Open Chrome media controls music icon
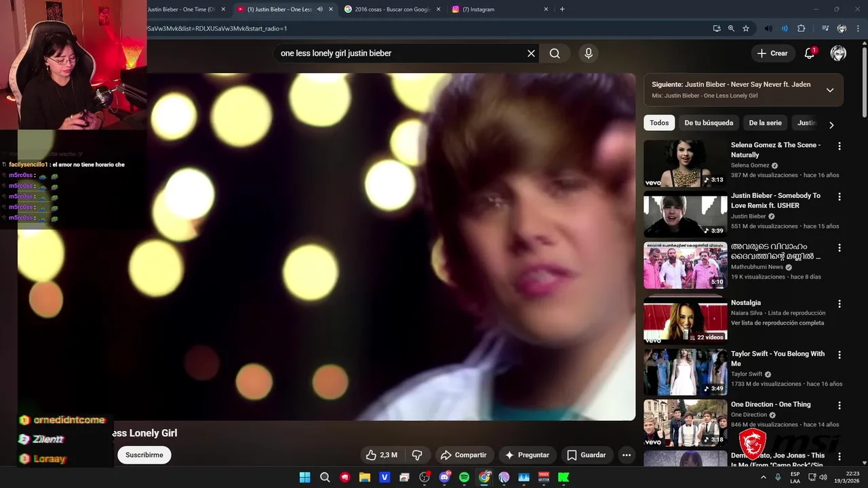 [825, 28]
